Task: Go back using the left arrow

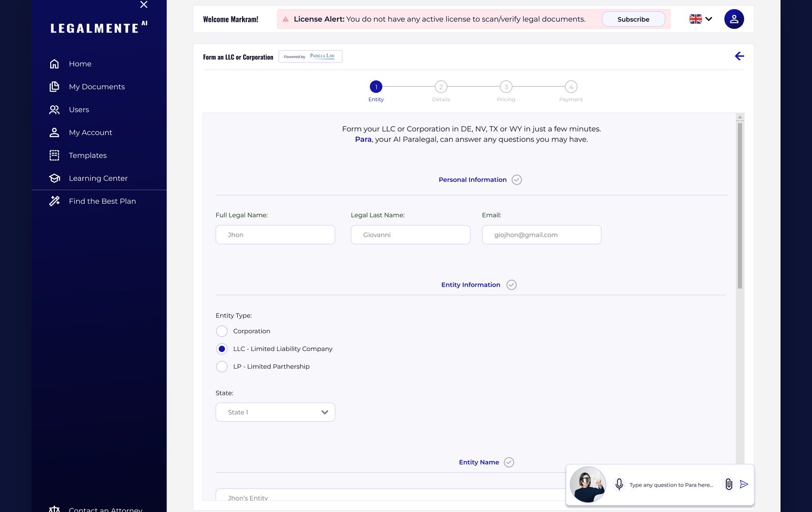Action: tap(739, 56)
